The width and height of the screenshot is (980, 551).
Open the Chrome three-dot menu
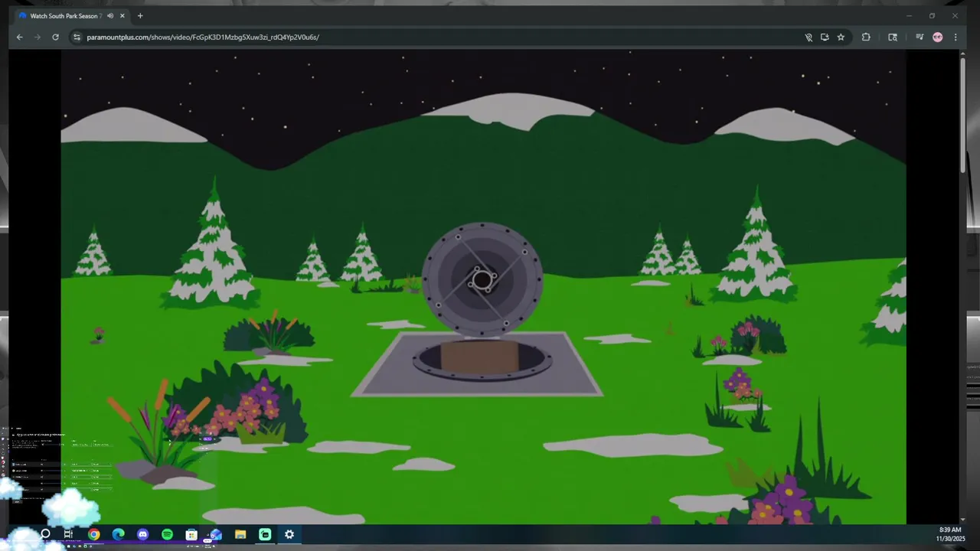point(955,37)
